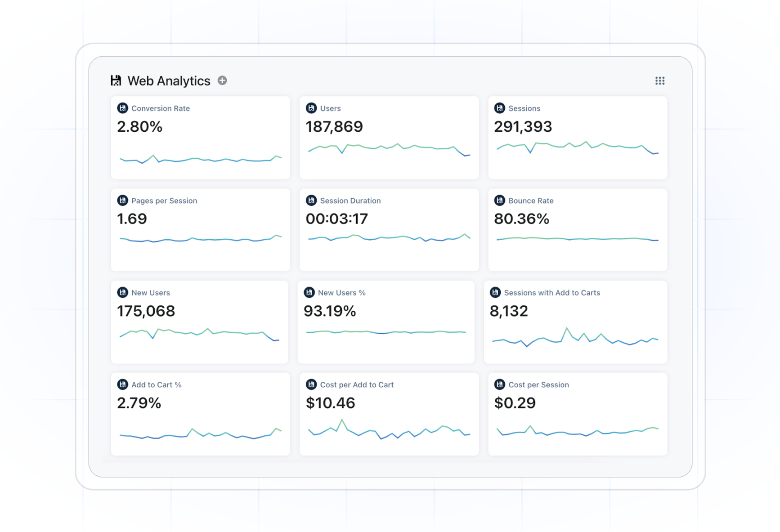Click the Web Analytics logo icon
Screen dimensions: 780x532
click(x=116, y=80)
